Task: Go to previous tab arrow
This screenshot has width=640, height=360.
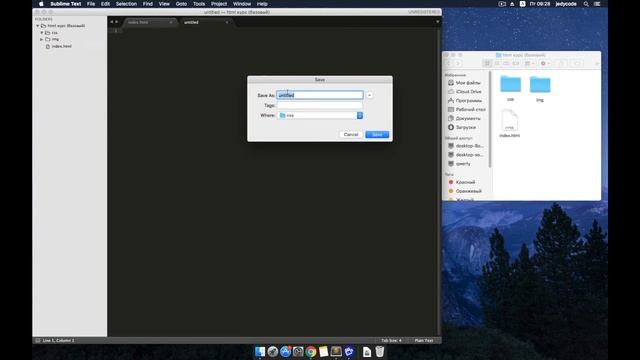Action: pos(112,22)
